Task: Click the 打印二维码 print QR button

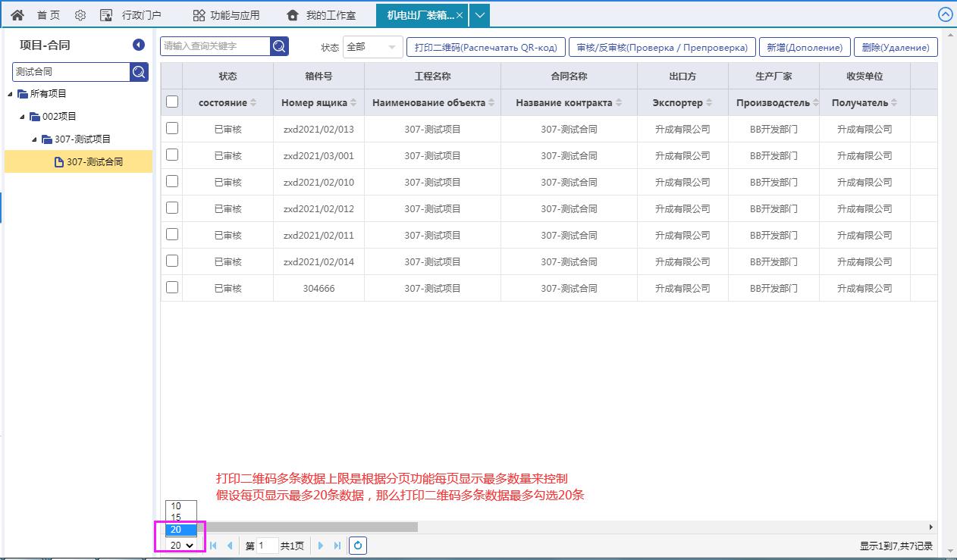Action: 485,47
